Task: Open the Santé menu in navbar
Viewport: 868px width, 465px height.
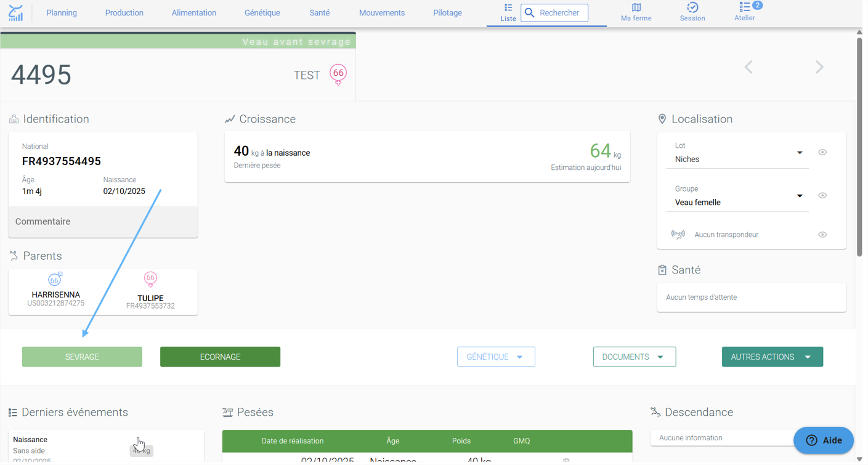Action: (320, 13)
